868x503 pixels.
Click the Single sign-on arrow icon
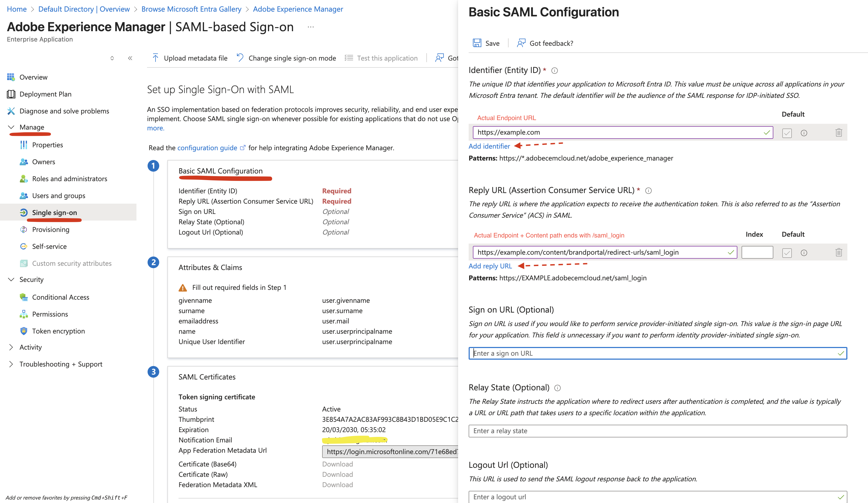pos(24,213)
